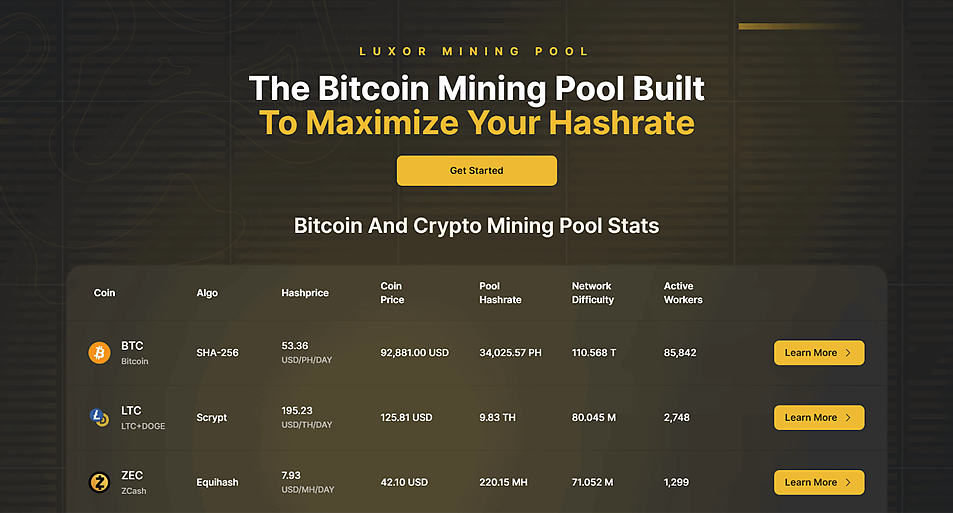Open Learn More for ZEC row
Image resolution: width=953 pixels, height=513 pixels.
(819, 482)
